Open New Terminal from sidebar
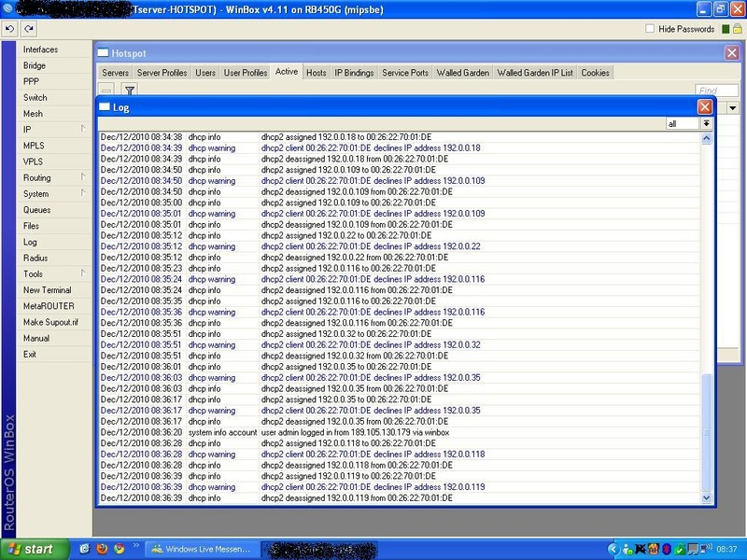Image resolution: width=747 pixels, height=560 pixels. (48, 290)
